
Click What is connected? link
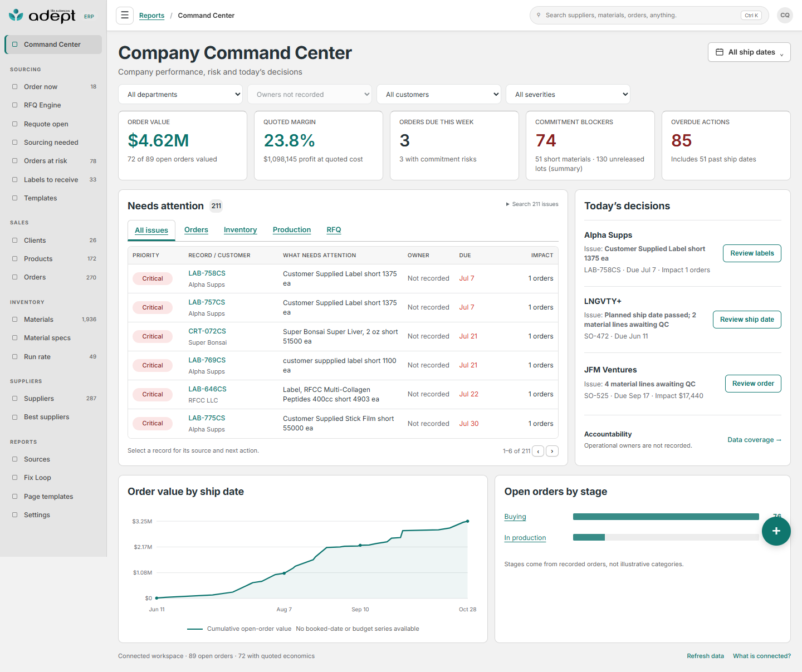tap(762, 656)
